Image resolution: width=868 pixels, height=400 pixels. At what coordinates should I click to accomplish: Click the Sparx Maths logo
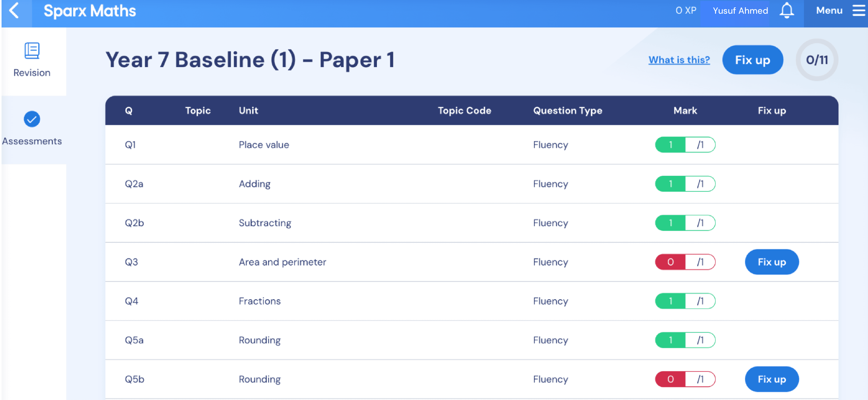pyautogui.click(x=90, y=10)
